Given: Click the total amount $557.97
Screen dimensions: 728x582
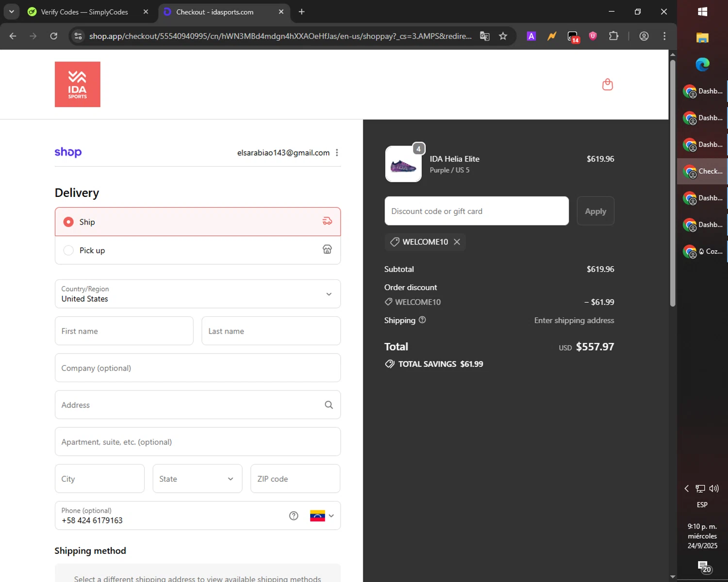Looking at the screenshot, I should point(595,347).
